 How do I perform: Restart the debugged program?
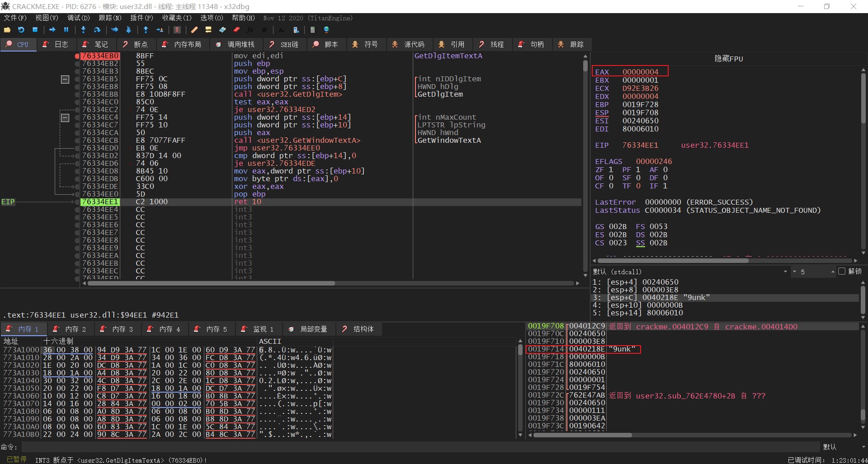[x=21, y=30]
